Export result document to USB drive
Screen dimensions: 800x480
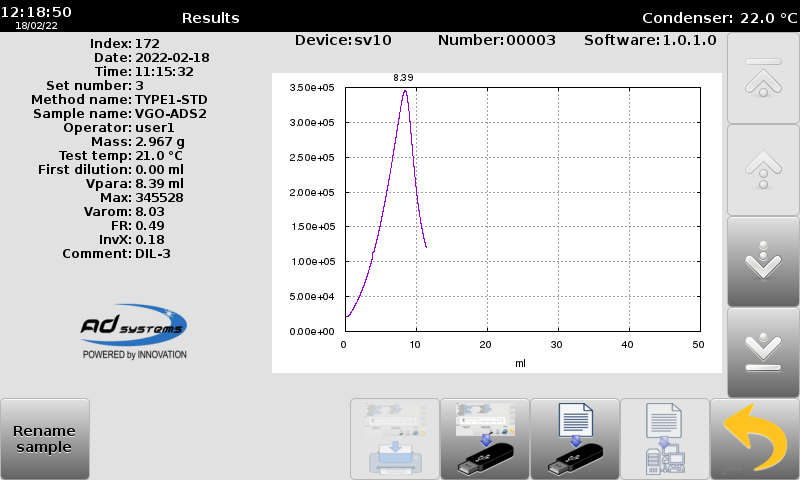(574, 439)
